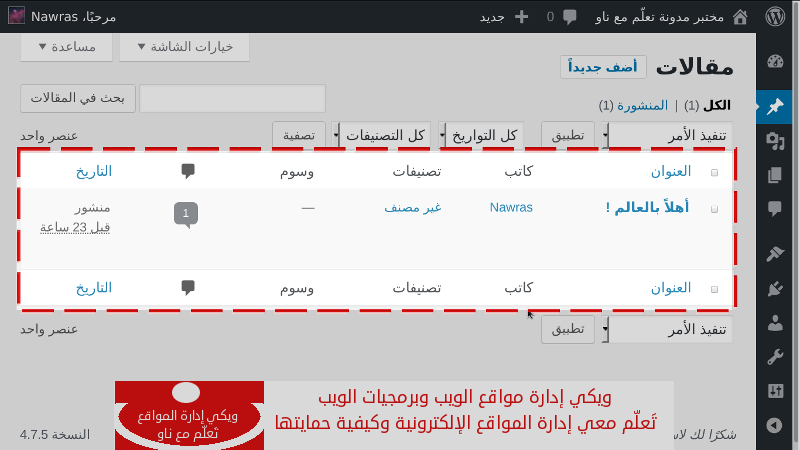This screenshot has width=800, height=450.
Task: Click the comment count bubble on the post row
Action: 186,212
